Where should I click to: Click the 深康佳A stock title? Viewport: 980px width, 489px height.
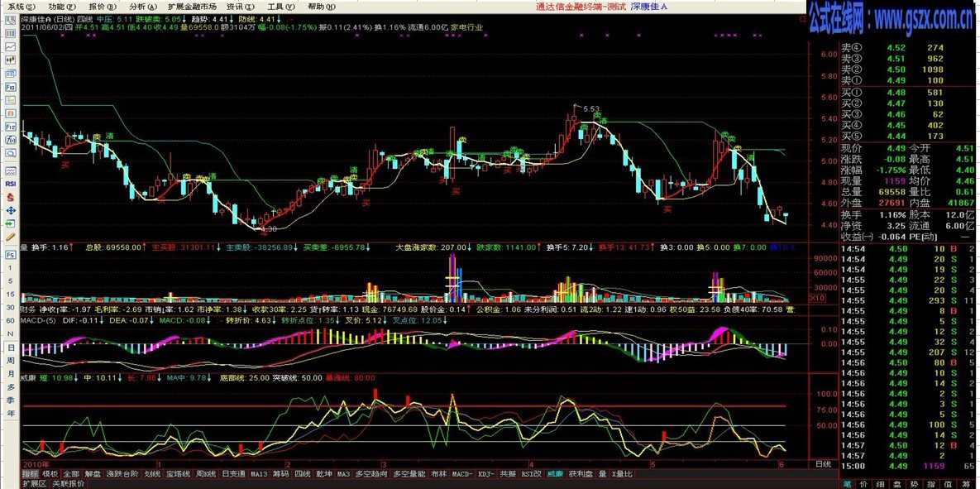coord(648,7)
